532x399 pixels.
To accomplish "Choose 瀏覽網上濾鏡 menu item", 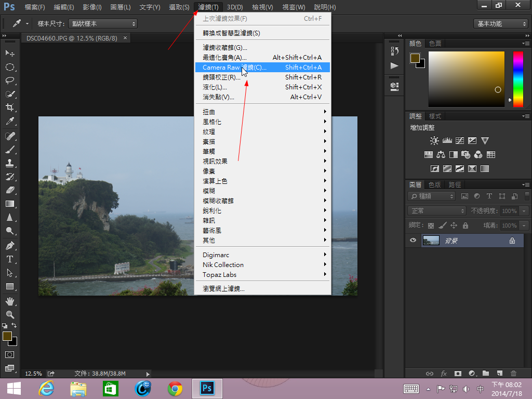I will point(262,288).
